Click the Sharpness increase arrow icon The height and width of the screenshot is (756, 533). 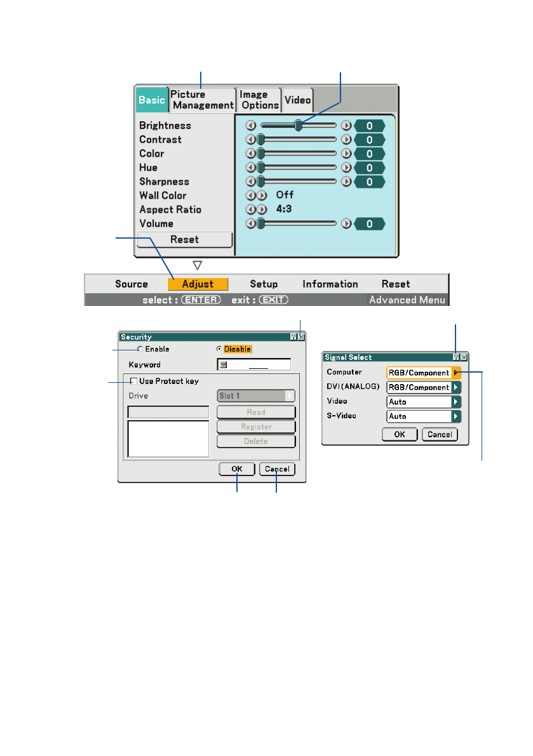tap(346, 182)
